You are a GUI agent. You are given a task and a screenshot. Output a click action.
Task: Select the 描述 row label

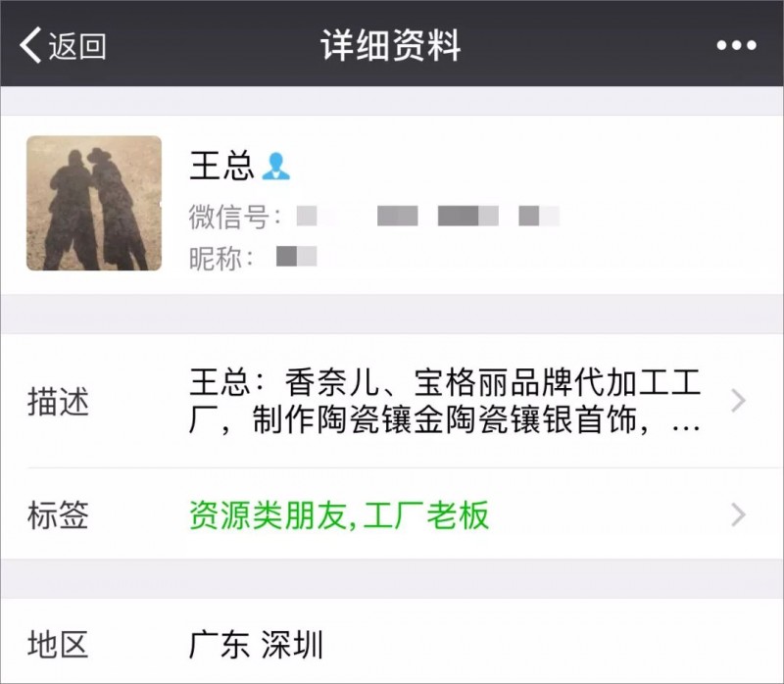point(58,402)
